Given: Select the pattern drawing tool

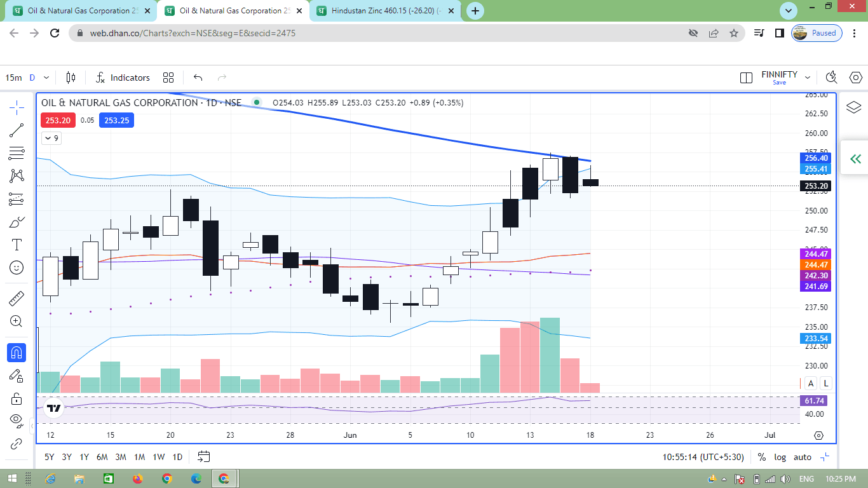Looking at the screenshot, I should [x=17, y=176].
